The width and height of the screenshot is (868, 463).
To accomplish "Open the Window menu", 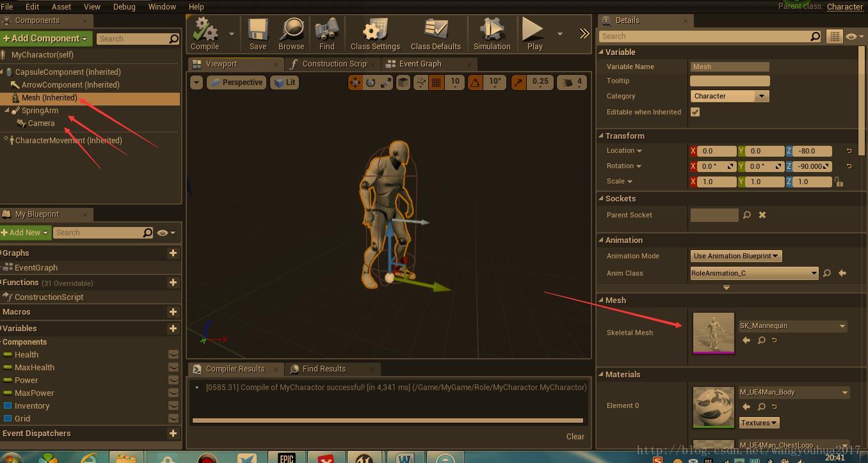I will (x=162, y=6).
